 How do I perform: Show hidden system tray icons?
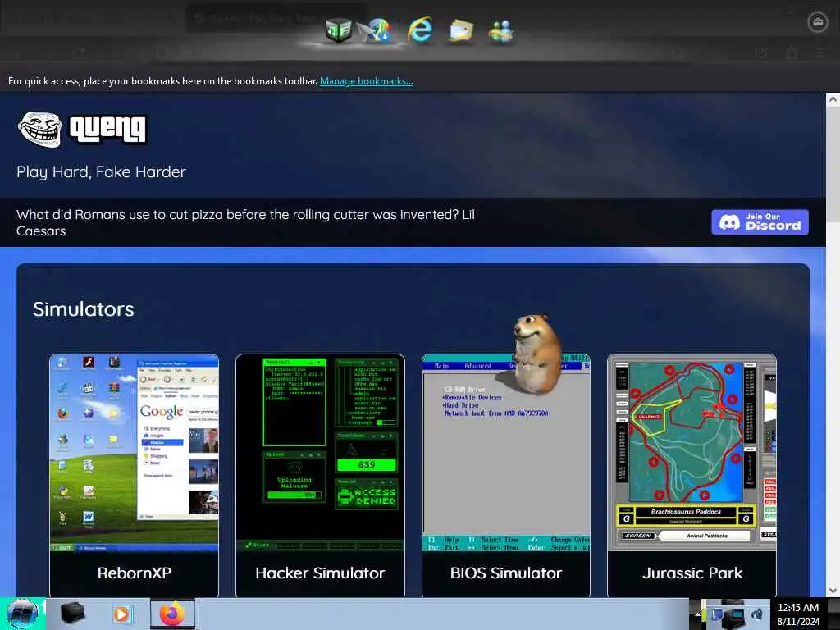(697, 614)
